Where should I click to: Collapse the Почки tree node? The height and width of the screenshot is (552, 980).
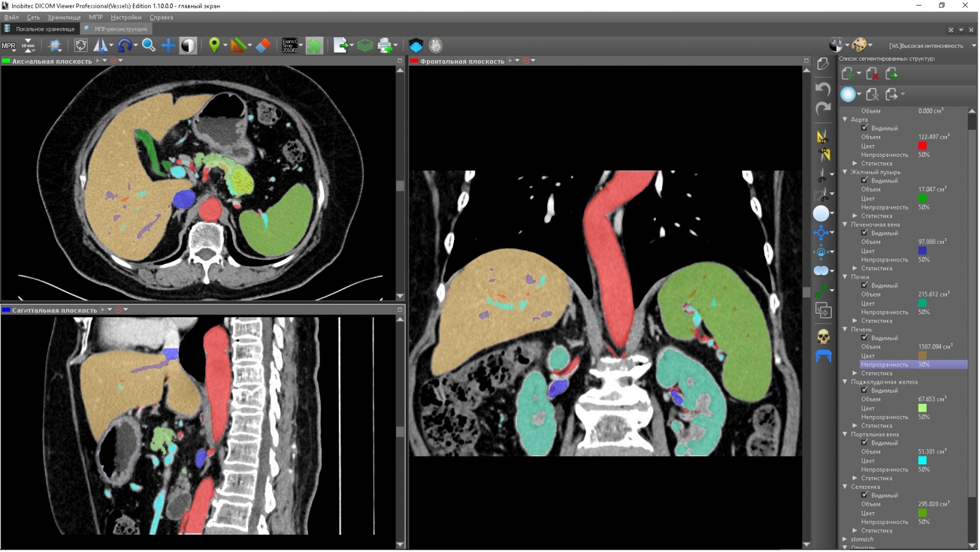845,277
